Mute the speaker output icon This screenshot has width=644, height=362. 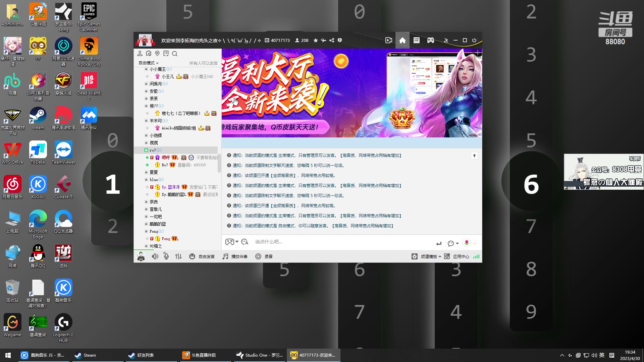coord(155,256)
